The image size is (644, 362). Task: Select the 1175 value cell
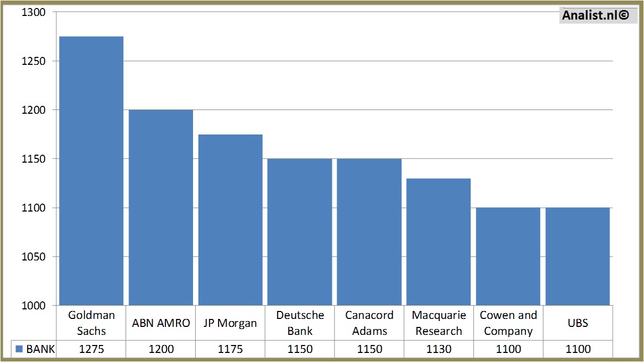[230, 349]
